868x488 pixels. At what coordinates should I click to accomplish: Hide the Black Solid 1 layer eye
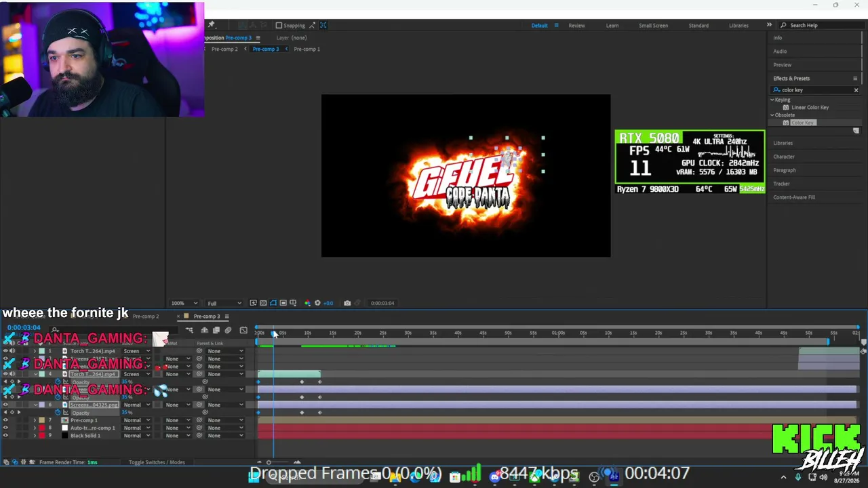tap(5, 436)
